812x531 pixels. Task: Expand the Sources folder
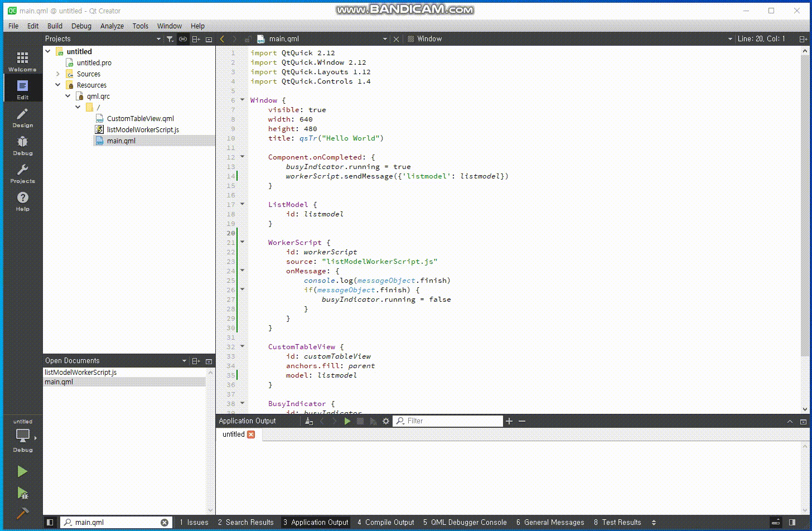(58, 74)
